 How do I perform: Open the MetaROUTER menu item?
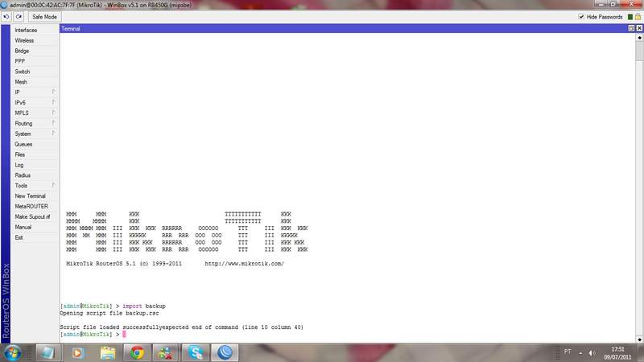coord(31,206)
